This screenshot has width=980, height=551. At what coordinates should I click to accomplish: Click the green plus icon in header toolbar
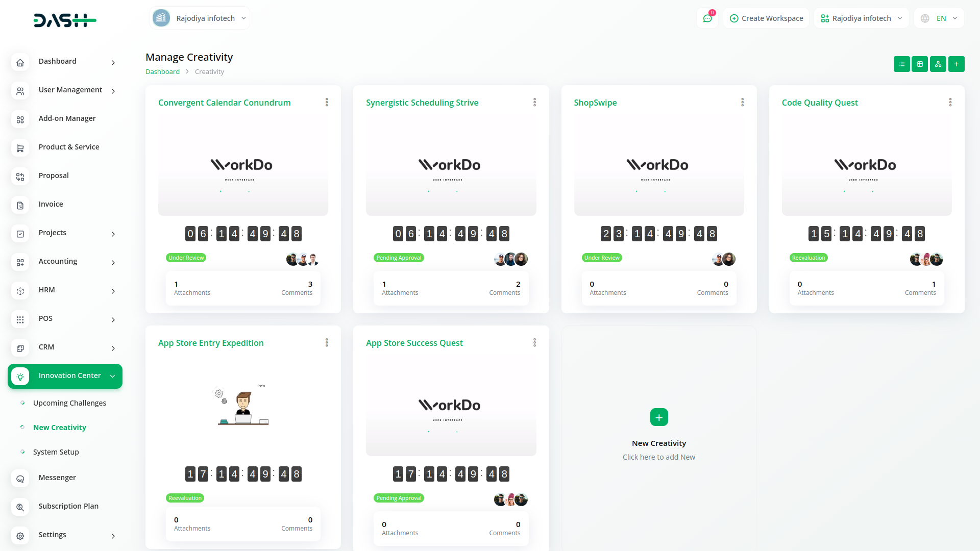[957, 64]
